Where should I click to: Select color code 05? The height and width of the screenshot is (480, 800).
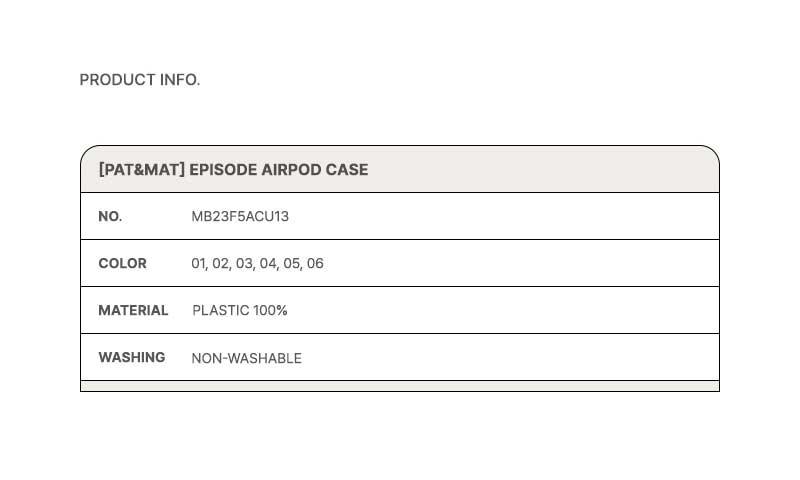[291, 264]
